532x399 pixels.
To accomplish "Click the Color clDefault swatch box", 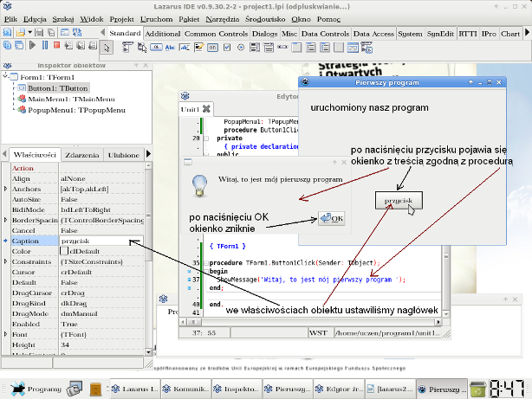I will coord(64,251).
